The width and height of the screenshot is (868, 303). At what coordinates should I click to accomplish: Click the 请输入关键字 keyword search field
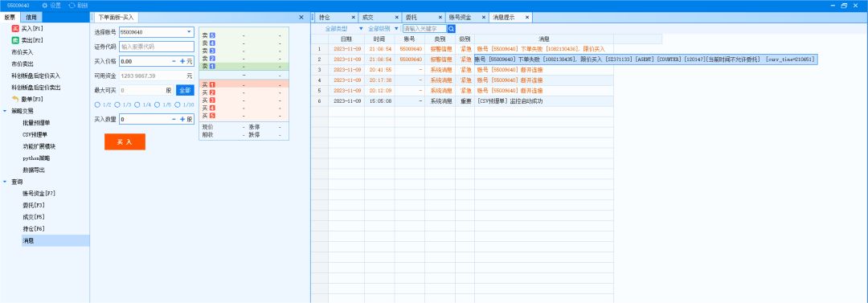point(424,28)
